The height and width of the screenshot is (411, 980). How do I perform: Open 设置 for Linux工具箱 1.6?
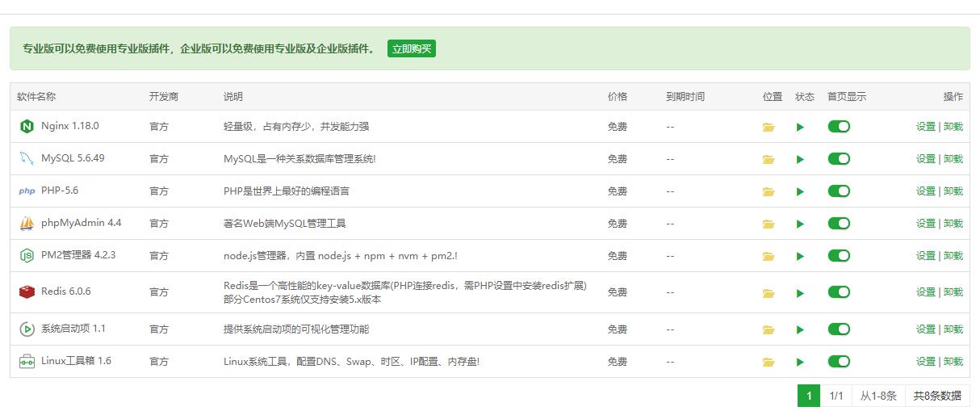pos(925,362)
